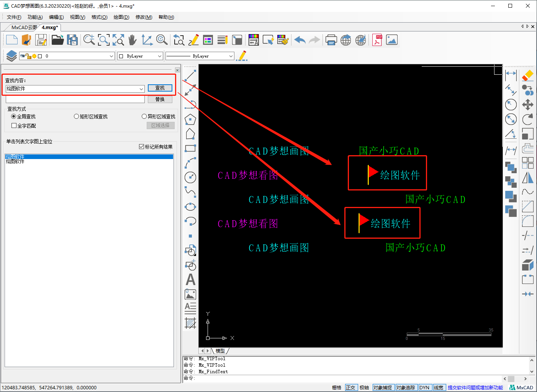
Task: Toggle 栅格 in status bar
Action: [x=337, y=388]
